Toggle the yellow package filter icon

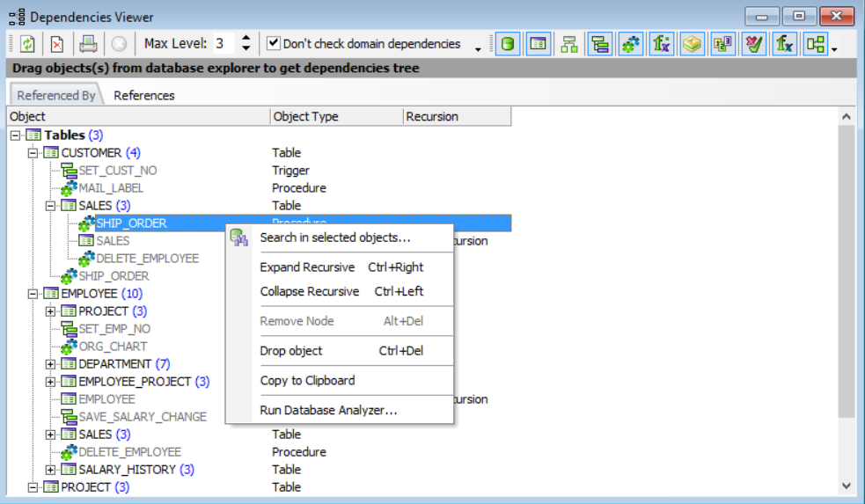coord(693,44)
